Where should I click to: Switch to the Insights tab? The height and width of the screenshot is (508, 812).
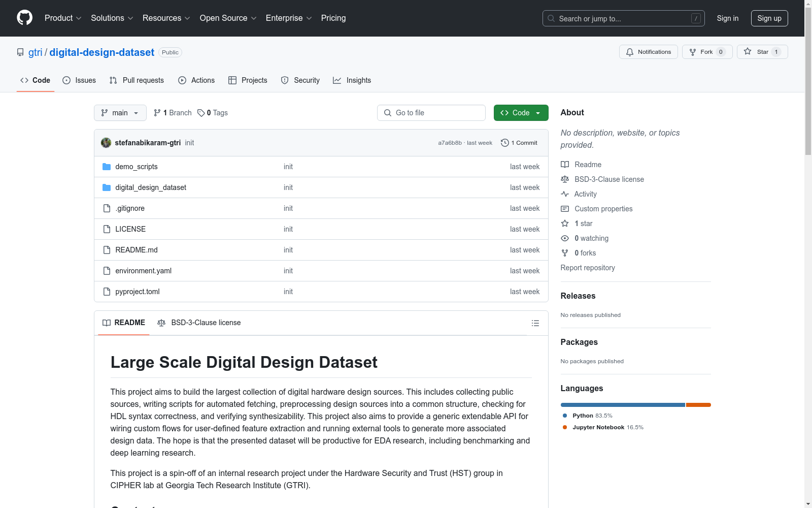[352, 80]
